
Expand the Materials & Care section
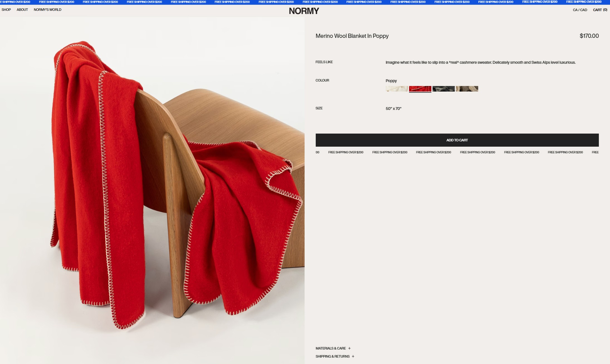[333, 348]
